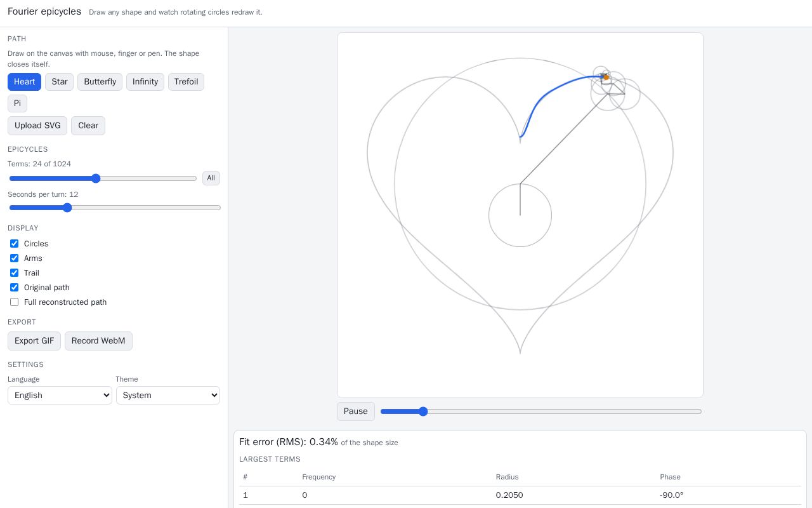Click the Upload SVG button
This screenshot has width=812, height=508.
(37, 126)
